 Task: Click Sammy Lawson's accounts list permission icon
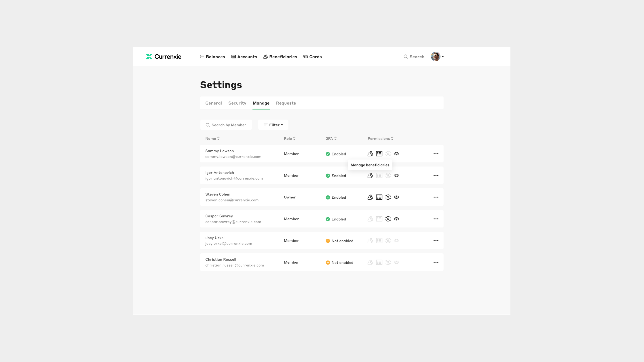pos(379,154)
